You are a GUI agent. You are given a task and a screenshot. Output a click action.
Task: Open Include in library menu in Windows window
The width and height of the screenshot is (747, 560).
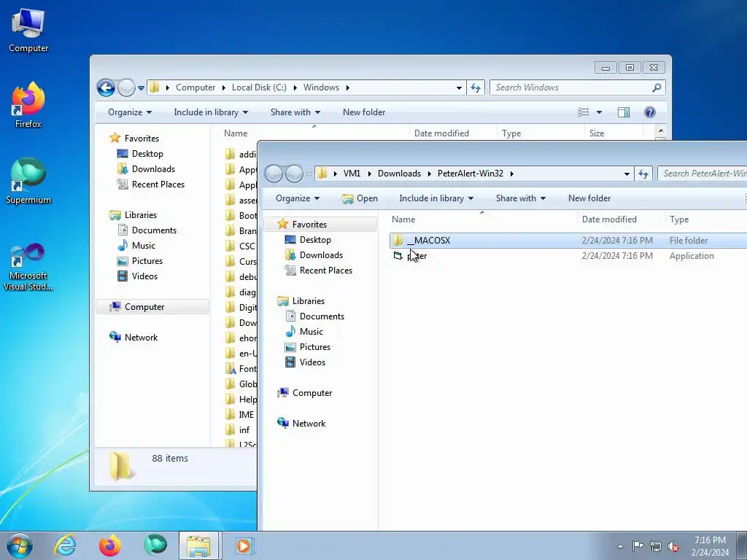[x=211, y=112]
